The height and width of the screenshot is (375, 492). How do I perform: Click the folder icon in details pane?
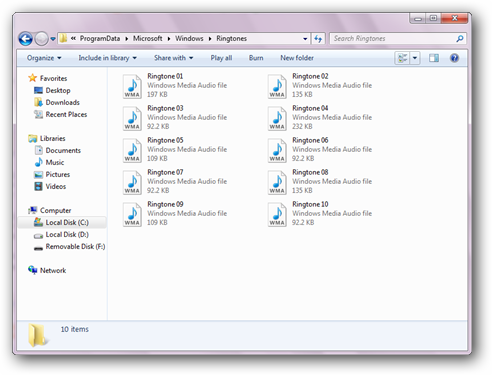point(38,335)
